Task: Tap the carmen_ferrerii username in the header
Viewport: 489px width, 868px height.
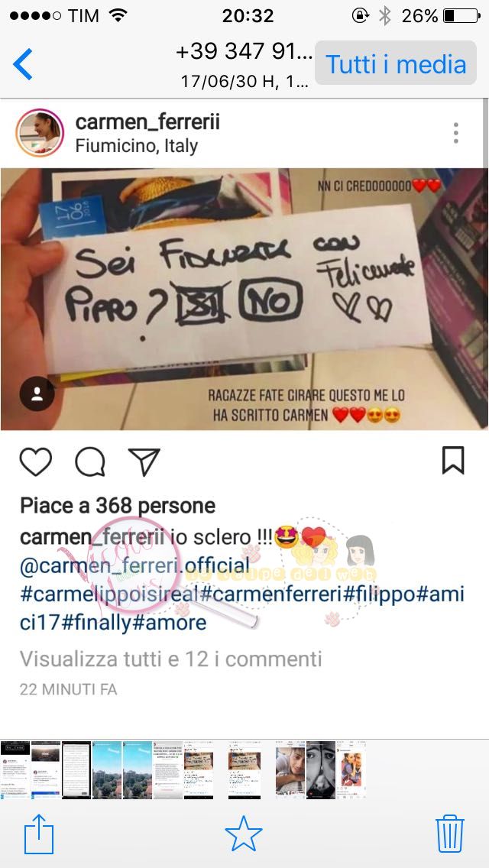Action: 147,122
